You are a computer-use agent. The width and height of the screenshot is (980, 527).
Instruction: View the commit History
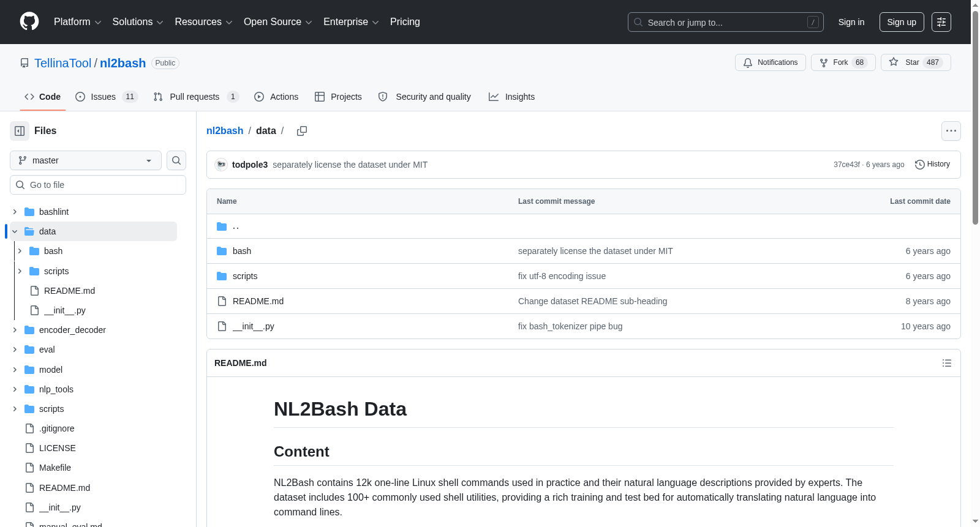click(933, 164)
